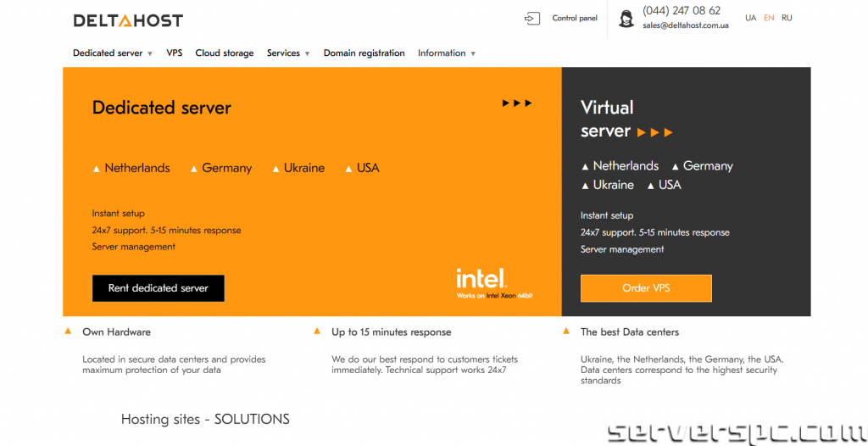Expand the Information dropdown menu

tap(446, 53)
